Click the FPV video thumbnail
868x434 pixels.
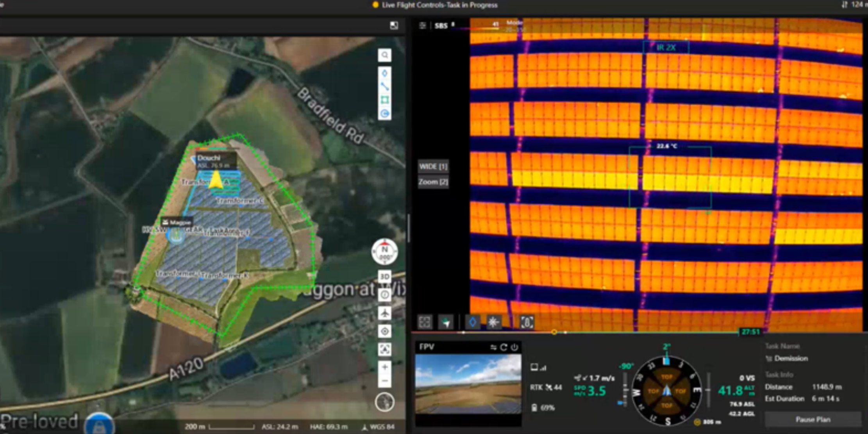click(468, 384)
